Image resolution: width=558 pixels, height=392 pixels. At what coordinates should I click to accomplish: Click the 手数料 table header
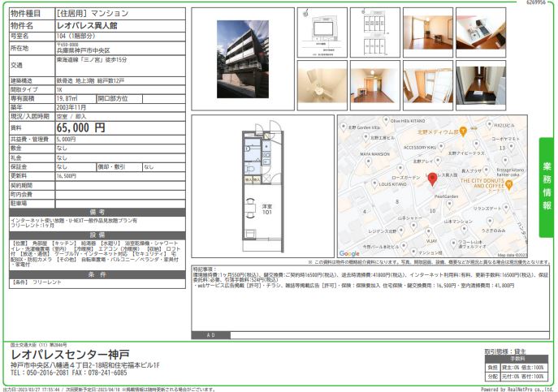[x=517, y=359]
